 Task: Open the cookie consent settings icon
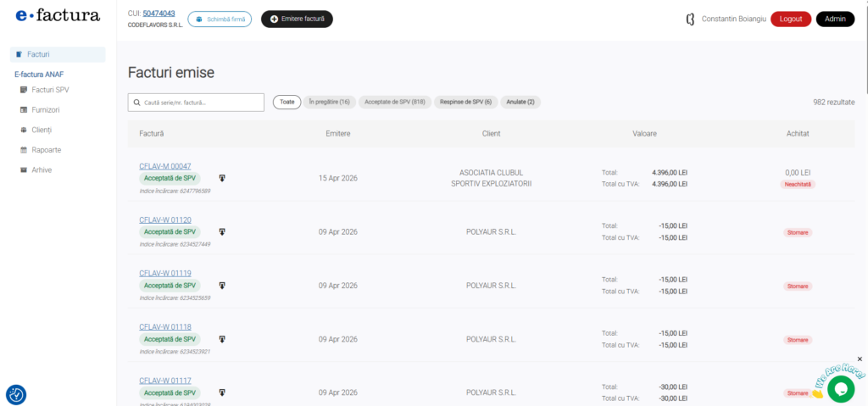tap(16, 394)
